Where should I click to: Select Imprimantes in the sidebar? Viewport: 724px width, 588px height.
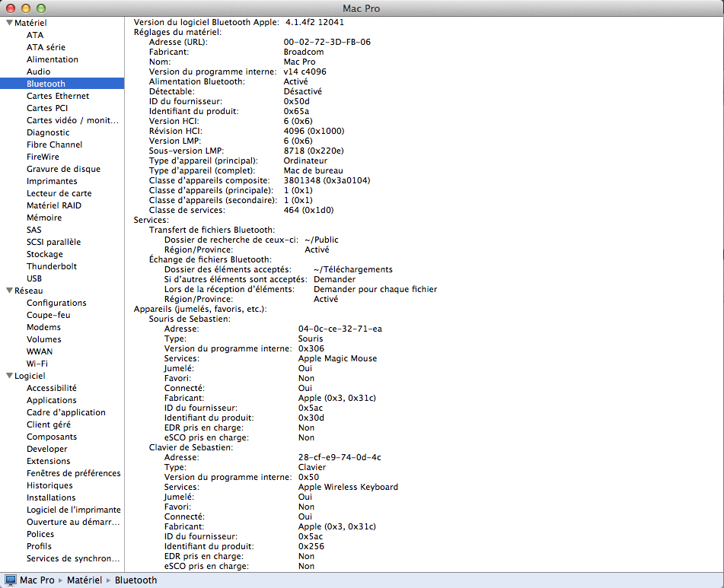(52, 181)
